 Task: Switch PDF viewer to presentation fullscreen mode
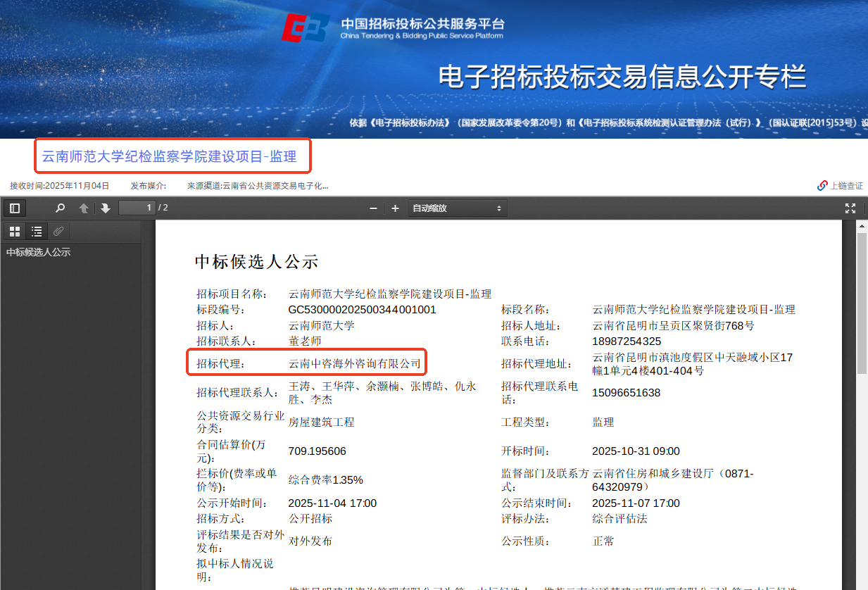tap(850, 208)
